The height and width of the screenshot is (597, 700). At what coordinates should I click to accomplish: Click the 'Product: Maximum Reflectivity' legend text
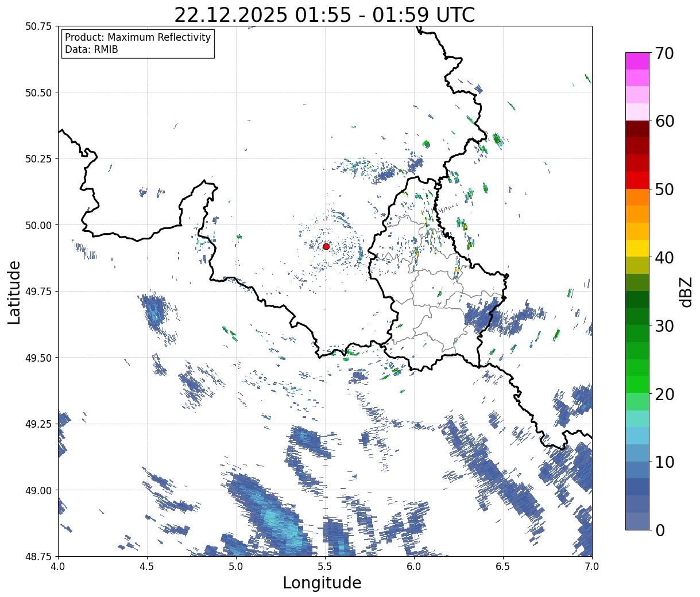pyautogui.click(x=138, y=37)
